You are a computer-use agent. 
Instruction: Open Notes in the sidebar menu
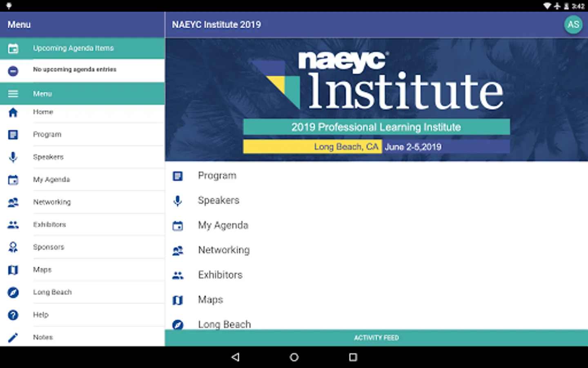click(x=82, y=337)
